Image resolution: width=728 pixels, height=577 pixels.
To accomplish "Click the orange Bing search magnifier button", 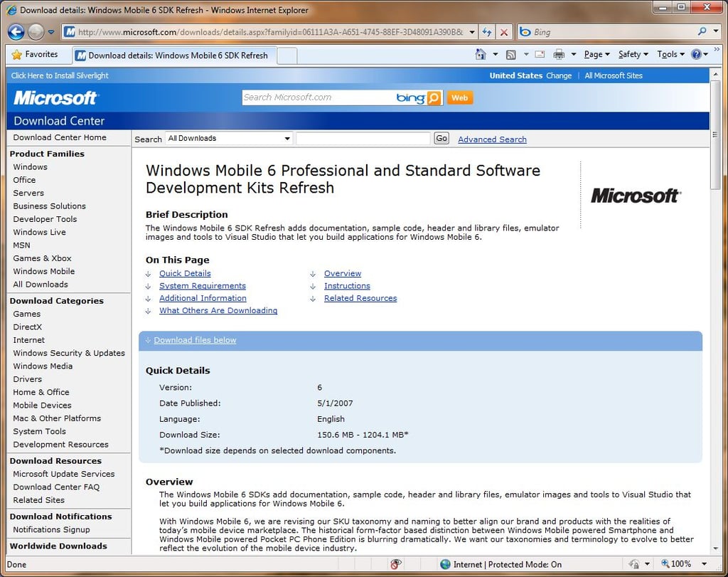I will (x=434, y=97).
